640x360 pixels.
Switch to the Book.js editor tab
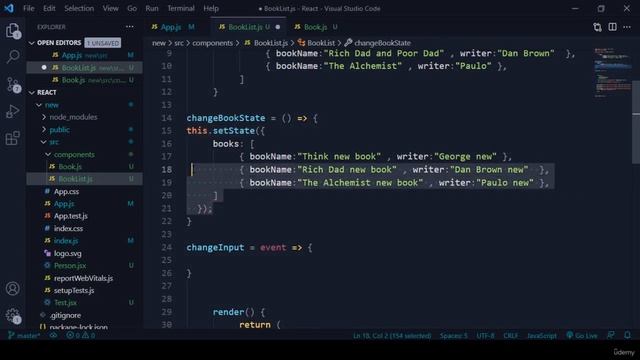[x=315, y=27]
